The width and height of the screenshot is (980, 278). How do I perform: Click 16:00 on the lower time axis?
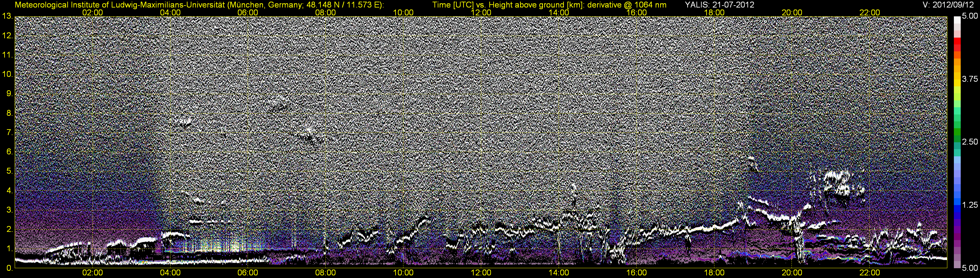pos(636,273)
